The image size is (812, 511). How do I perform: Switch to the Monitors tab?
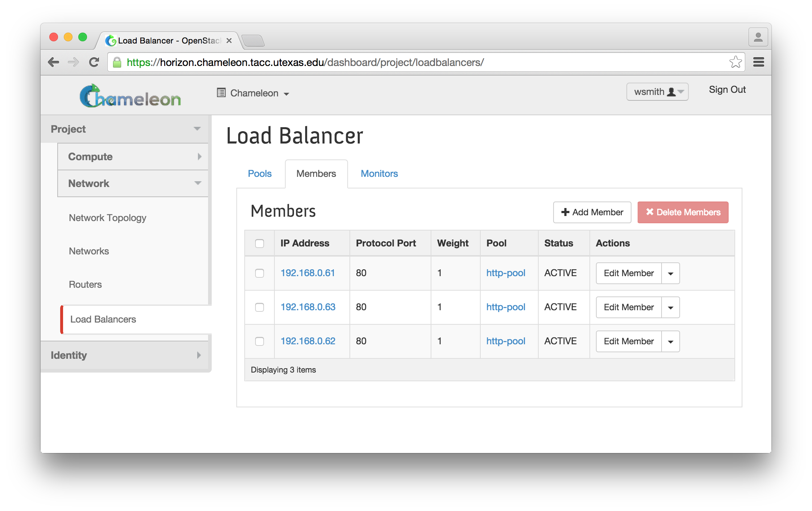379,174
